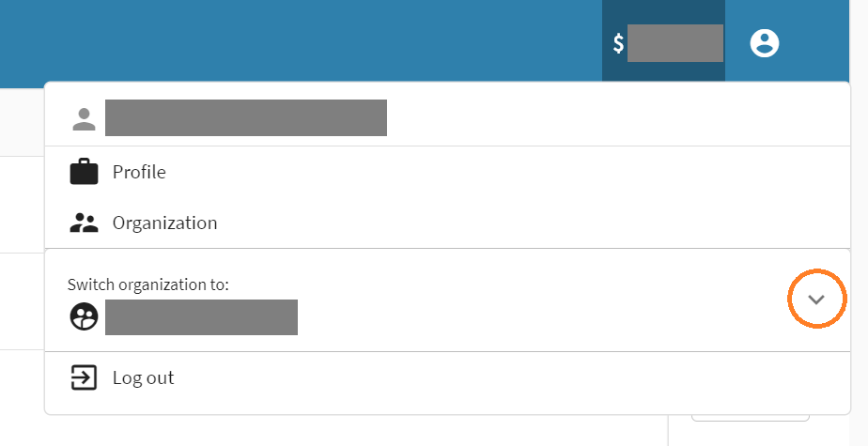The image size is (868, 446).
Task: Click the people icon beside Organization
Action: point(85,223)
